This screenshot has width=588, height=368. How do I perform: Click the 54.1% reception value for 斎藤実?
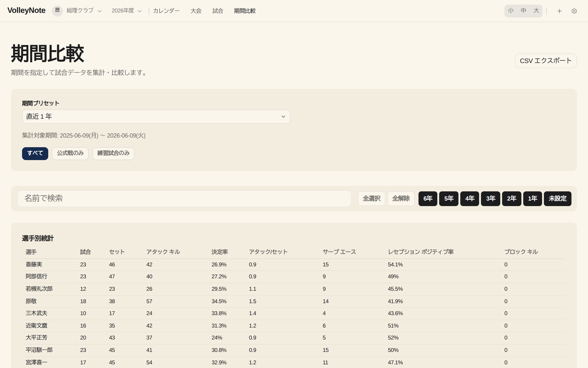coord(395,264)
